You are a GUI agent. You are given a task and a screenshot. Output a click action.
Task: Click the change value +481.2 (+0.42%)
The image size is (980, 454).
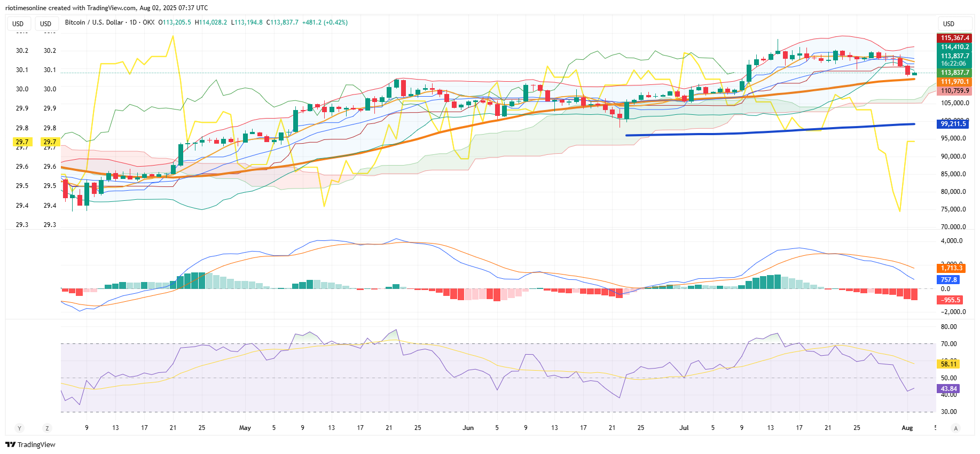coord(325,22)
